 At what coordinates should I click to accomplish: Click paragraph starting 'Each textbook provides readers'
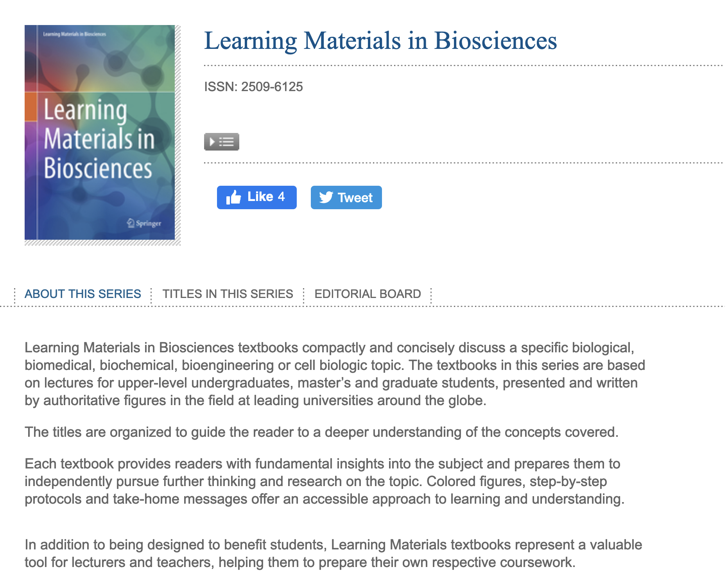[325, 481]
